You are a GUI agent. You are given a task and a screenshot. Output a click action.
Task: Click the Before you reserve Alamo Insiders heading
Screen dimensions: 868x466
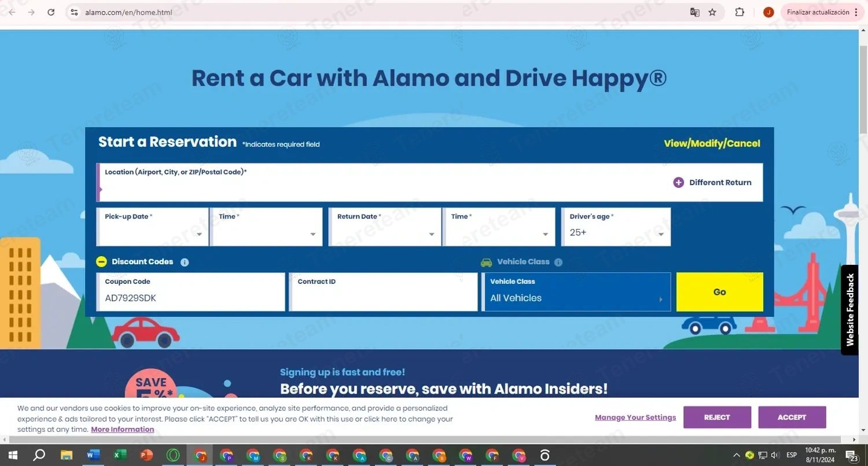444,389
